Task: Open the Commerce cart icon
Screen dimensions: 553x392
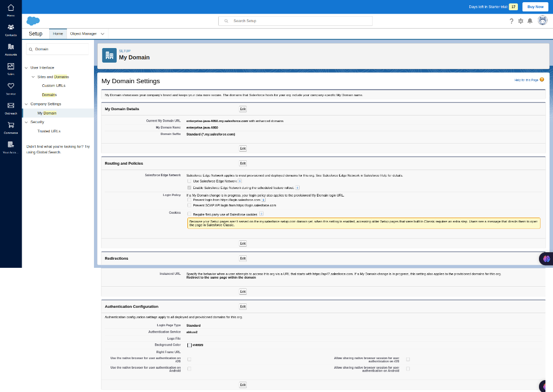Action: coord(11,125)
